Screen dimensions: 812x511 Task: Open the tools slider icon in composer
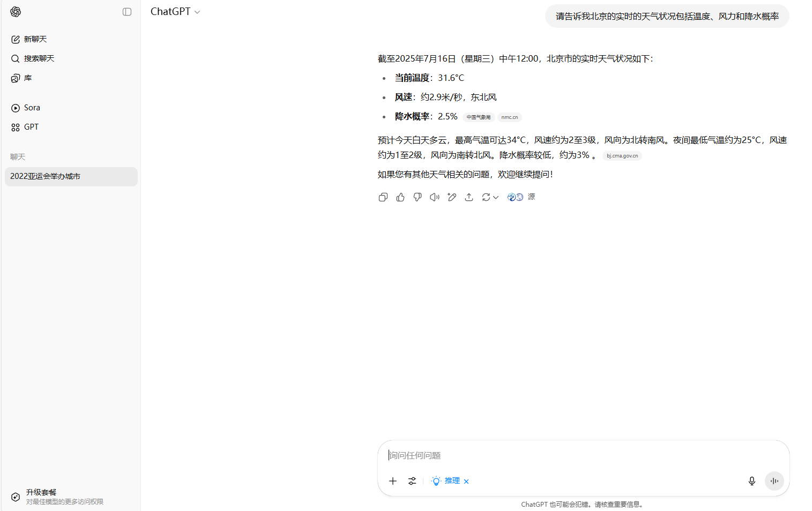(412, 481)
